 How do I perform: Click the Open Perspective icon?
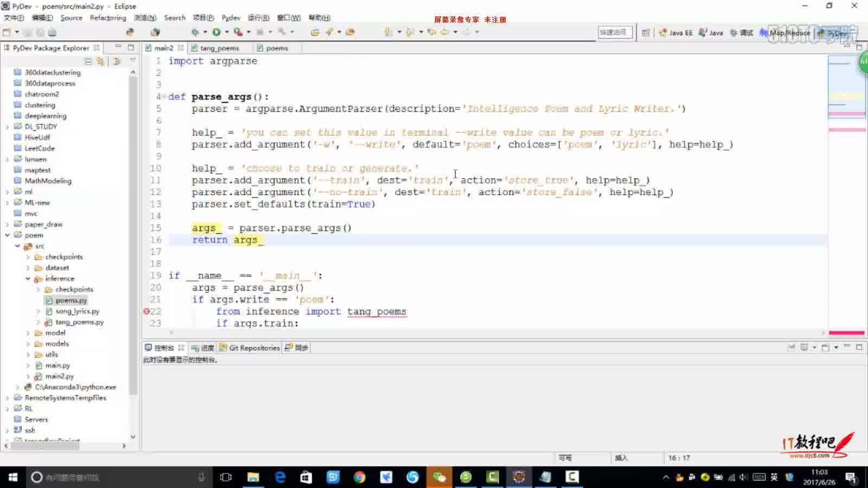tap(646, 33)
